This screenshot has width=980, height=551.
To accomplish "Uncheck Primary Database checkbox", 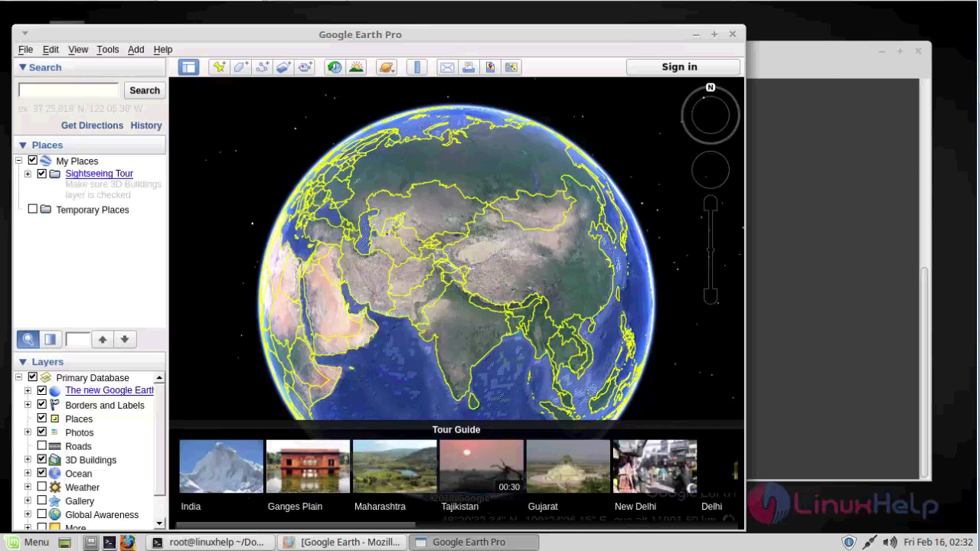I will pos(33,377).
